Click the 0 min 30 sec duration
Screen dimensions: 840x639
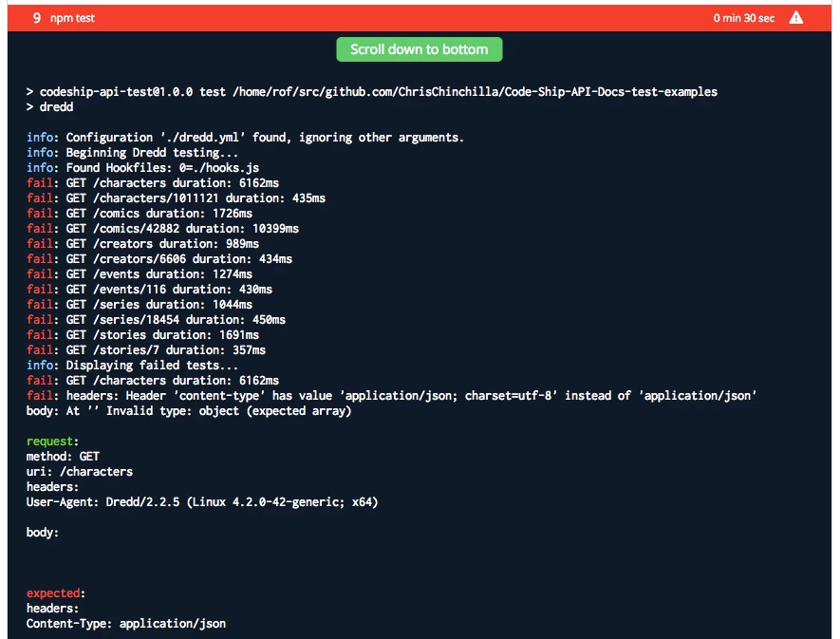743,18
